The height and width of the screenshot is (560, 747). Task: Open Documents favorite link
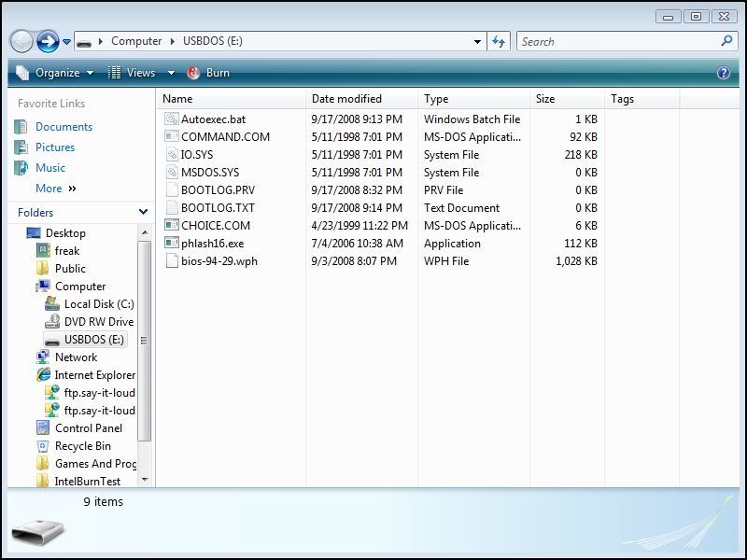pos(63,127)
